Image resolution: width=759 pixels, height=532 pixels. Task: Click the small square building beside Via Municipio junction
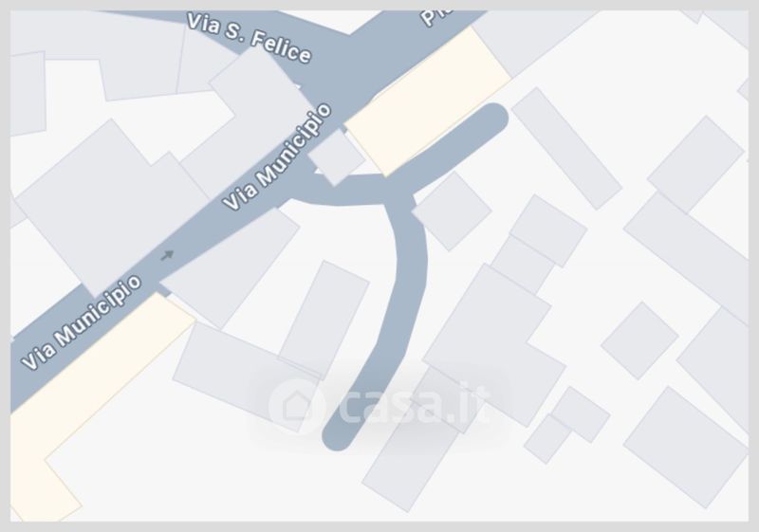pyautogui.click(x=337, y=157)
